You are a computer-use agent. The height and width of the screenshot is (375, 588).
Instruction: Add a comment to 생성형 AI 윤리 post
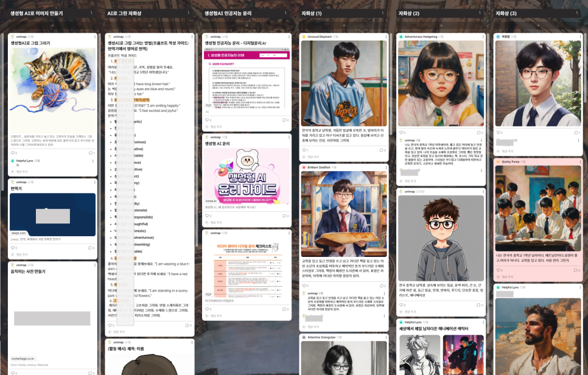click(x=247, y=223)
